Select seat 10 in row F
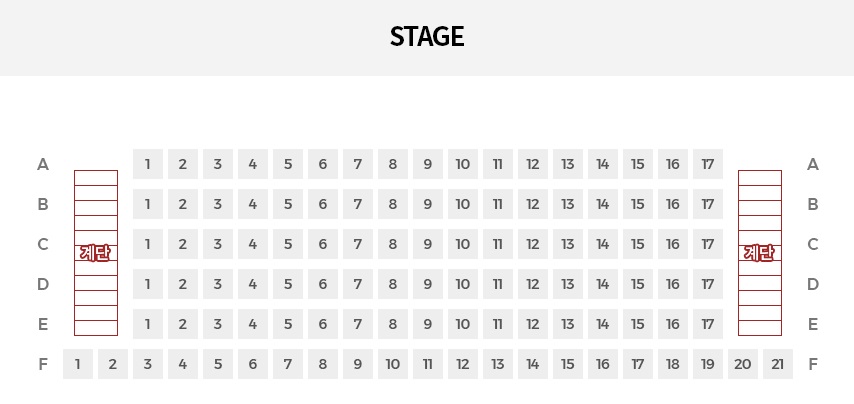Image resolution: width=854 pixels, height=404 pixels. point(393,364)
